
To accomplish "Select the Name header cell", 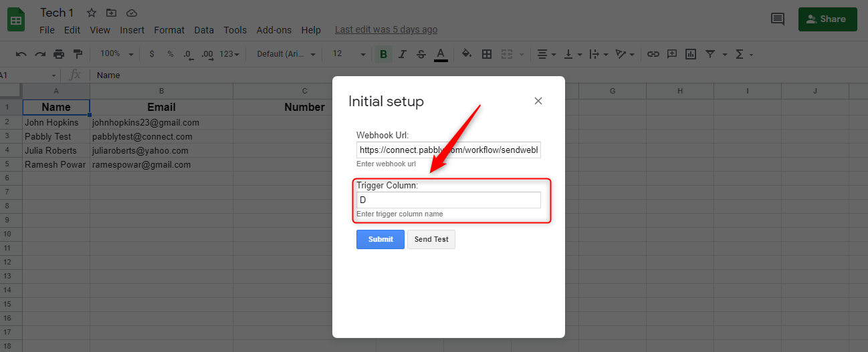I will pyautogui.click(x=56, y=107).
